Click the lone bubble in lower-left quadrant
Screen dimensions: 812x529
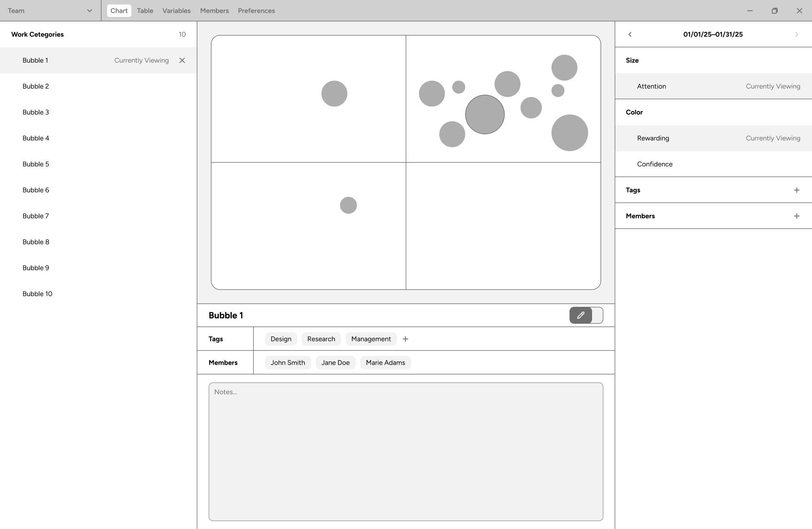point(348,205)
